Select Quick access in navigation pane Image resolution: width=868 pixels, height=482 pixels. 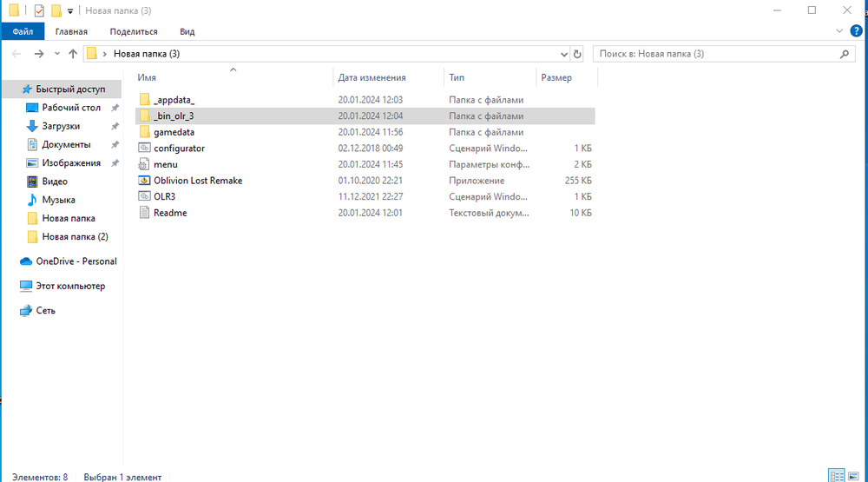[x=70, y=89]
